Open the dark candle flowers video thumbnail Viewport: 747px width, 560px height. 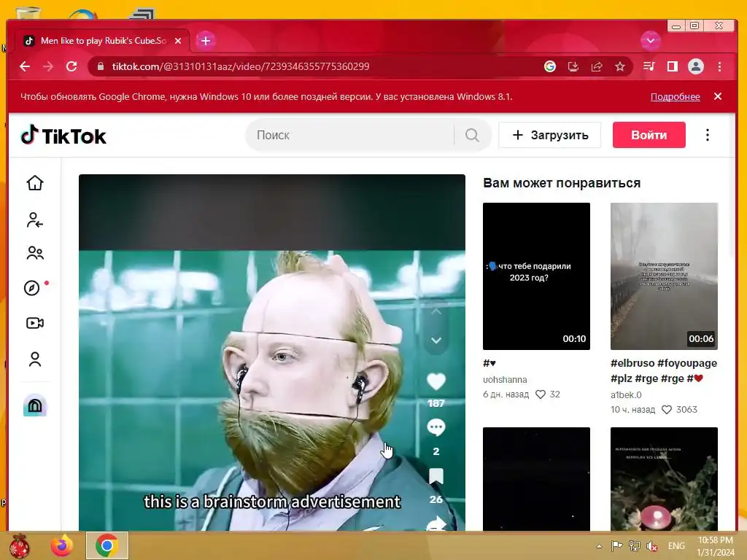coord(664,479)
